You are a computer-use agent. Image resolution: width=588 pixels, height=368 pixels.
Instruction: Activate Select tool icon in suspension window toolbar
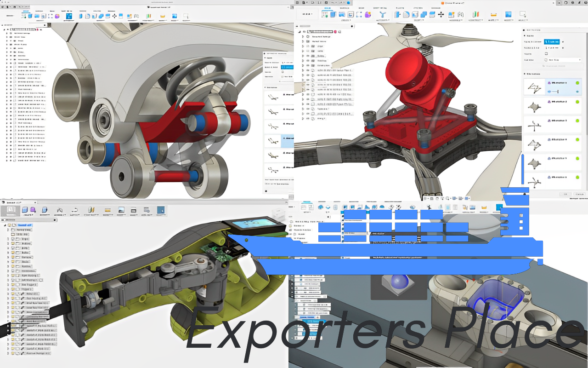(x=186, y=16)
